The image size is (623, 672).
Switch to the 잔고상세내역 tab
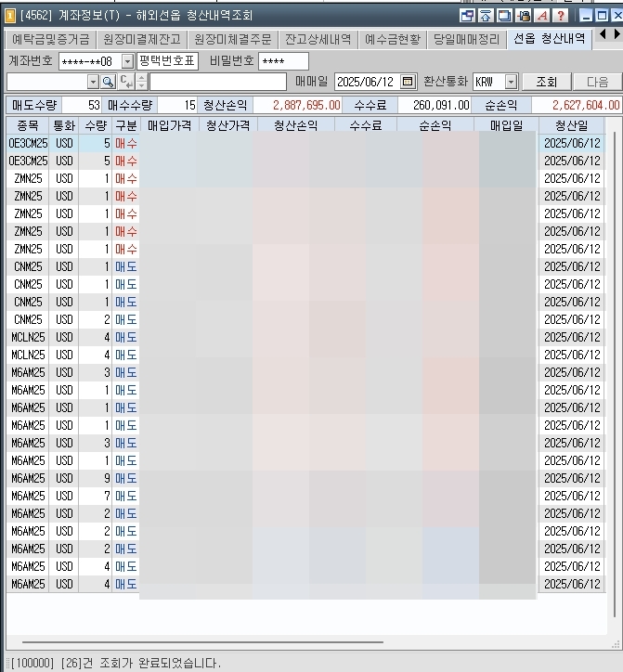point(318,40)
